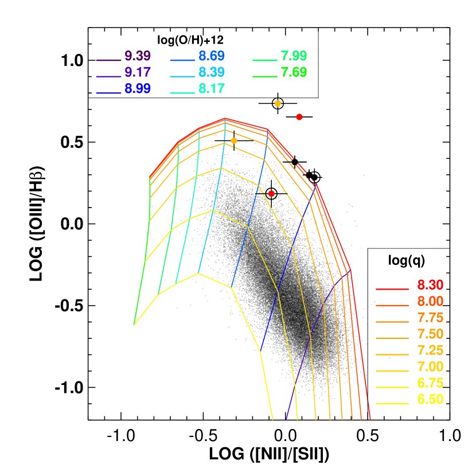Click the 7.75 log(q) value

pyautogui.click(x=430, y=318)
